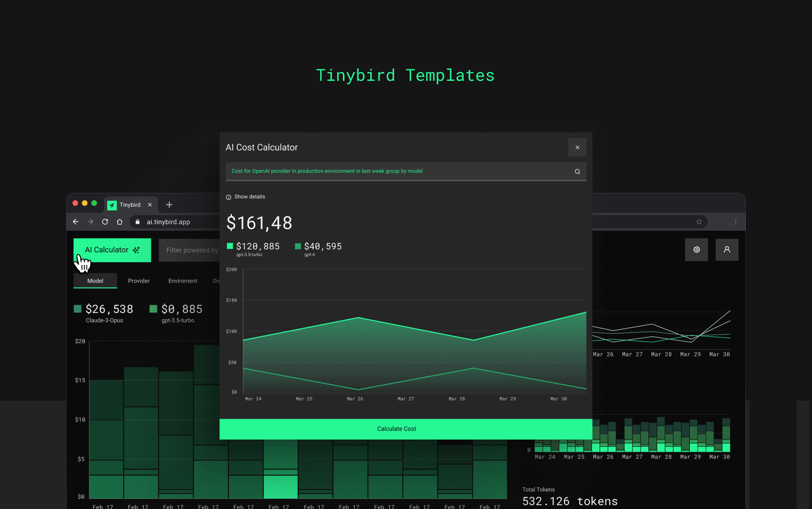This screenshot has height=509, width=812.
Task: Close the AI Cost Calculator dialog
Action: (577, 147)
